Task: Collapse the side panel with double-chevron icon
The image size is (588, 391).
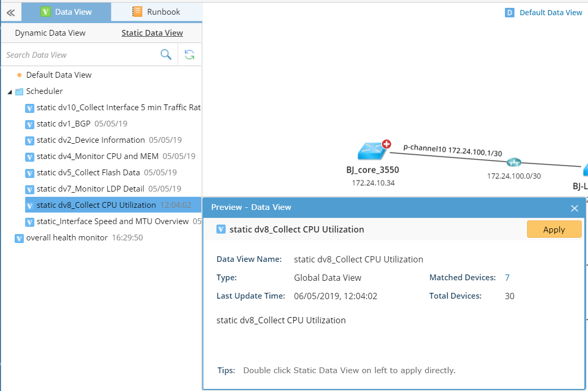Action: click(11, 13)
